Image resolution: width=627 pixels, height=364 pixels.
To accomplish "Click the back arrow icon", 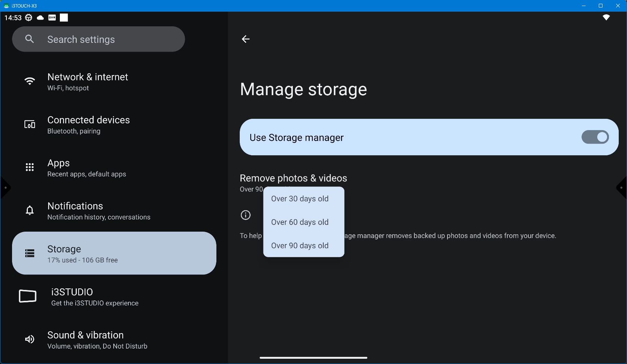I will coord(246,39).
